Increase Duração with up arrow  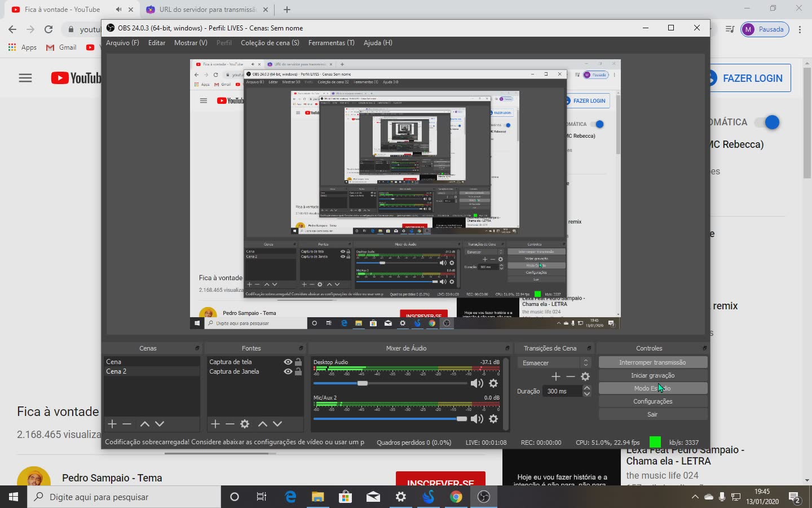click(587, 388)
